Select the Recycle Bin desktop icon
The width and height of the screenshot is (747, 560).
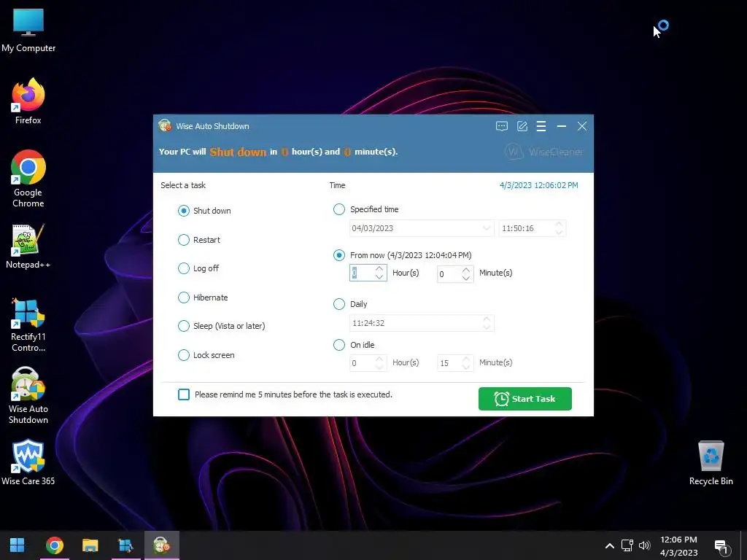[x=711, y=463]
